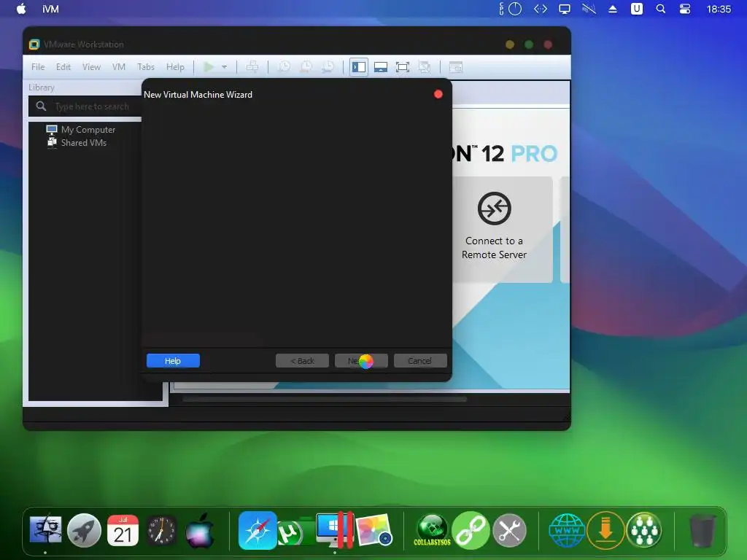Image resolution: width=747 pixels, height=560 pixels.
Task: Click the Send Ctrl+Alt+Del toolbar icon
Action: click(252, 67)
